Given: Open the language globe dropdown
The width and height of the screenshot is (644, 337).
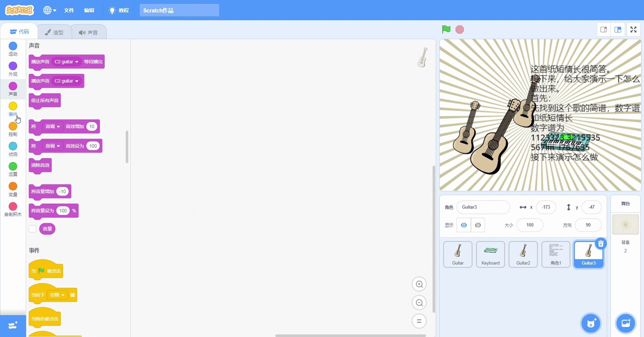Looking at the screenshot, I should pyautogui.click(x=49, y=10).
